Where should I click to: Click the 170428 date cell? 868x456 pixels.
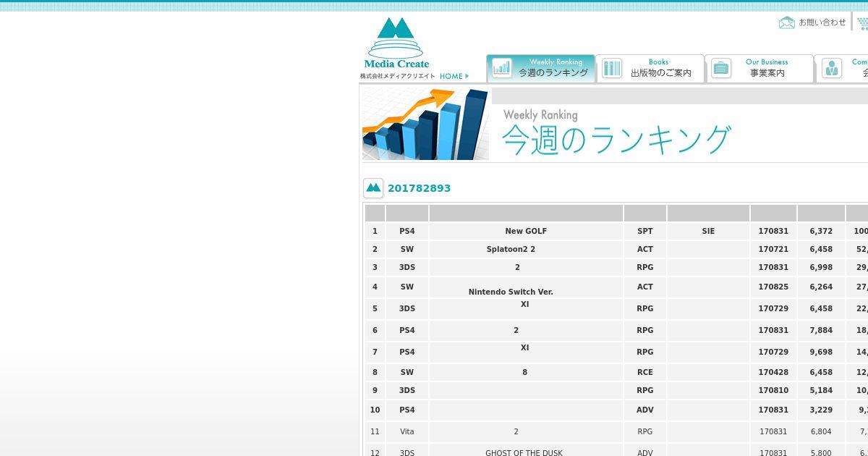[773, 372]
